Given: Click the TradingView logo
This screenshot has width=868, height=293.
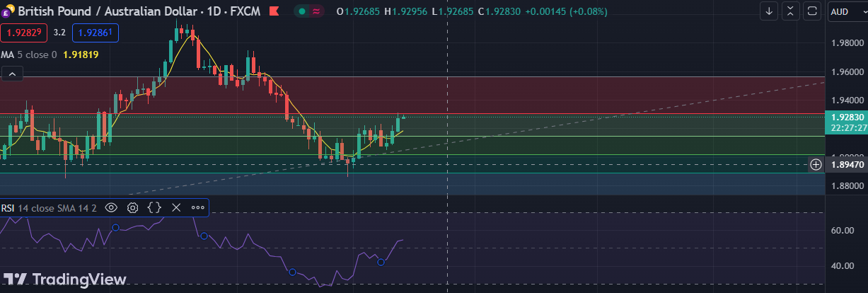Looking at the screenshot, I should pyautogui.click(x=64, y=279).
